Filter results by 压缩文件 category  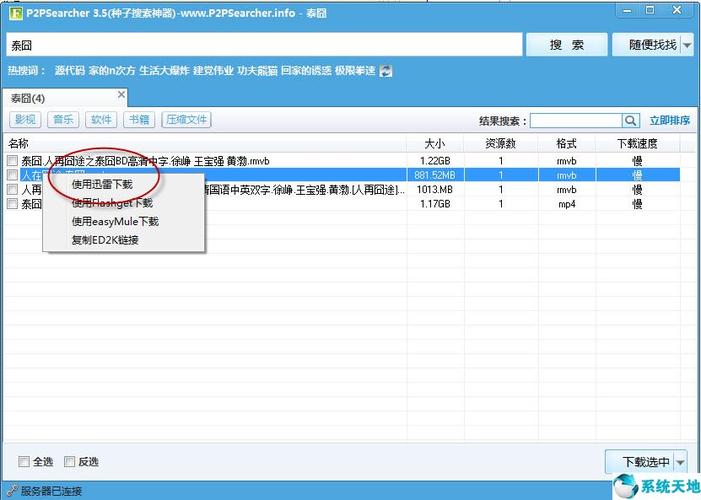tap(186, 120)
